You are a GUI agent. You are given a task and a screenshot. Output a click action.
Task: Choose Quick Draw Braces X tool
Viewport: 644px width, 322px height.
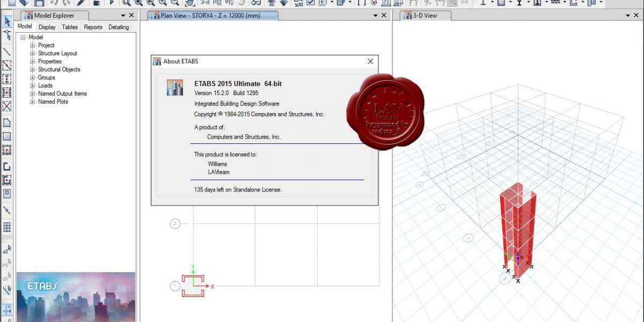7,106
